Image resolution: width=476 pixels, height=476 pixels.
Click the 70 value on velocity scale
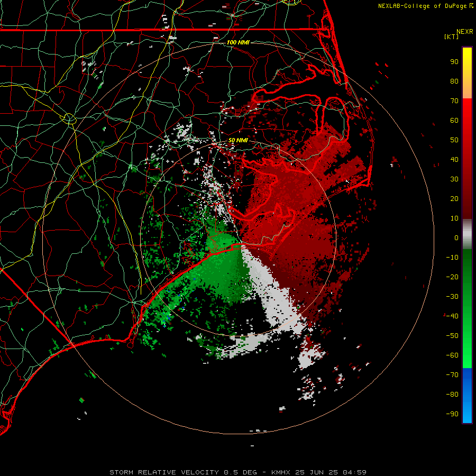tap(454, 101)
